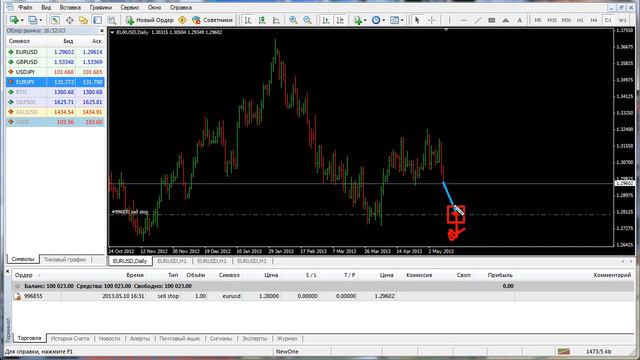Open the Вставка menu
Image resolution: width=640 pixels, height=360 pixels.
pyautogui.click(x=70, y=7)
